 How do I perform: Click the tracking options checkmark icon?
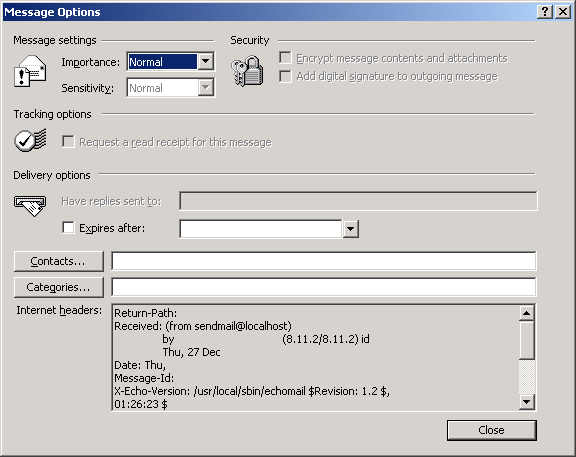click(x=30, y=141)
